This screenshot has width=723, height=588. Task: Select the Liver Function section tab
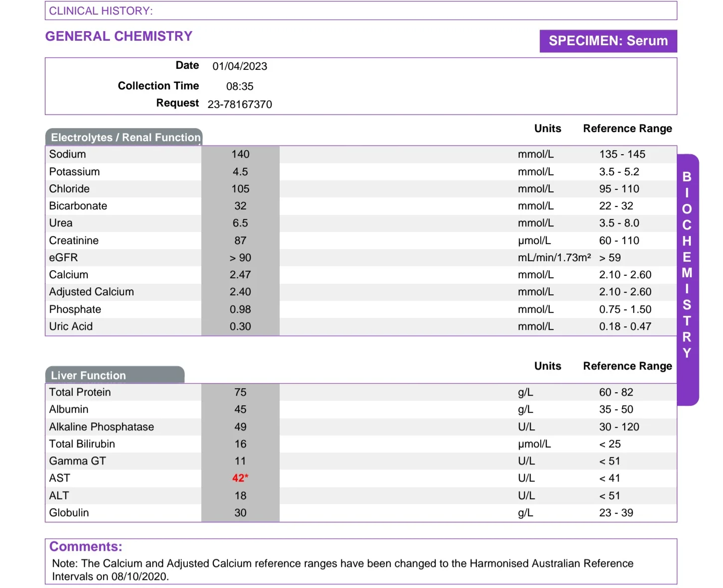pos(114,375)
